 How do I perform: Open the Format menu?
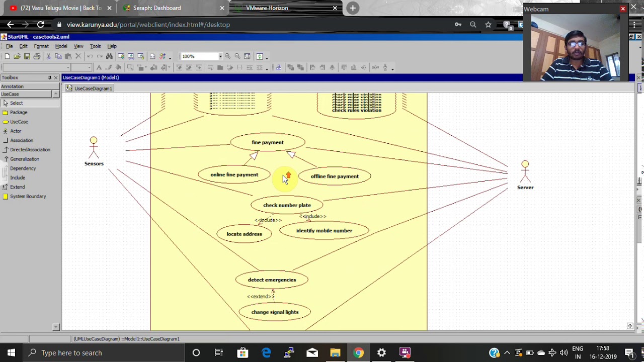coord(41,46)
